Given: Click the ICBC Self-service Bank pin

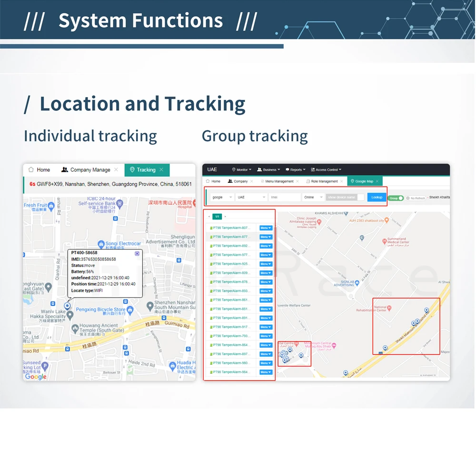Looking at the screenshot, I should click(x=119, y=204).
